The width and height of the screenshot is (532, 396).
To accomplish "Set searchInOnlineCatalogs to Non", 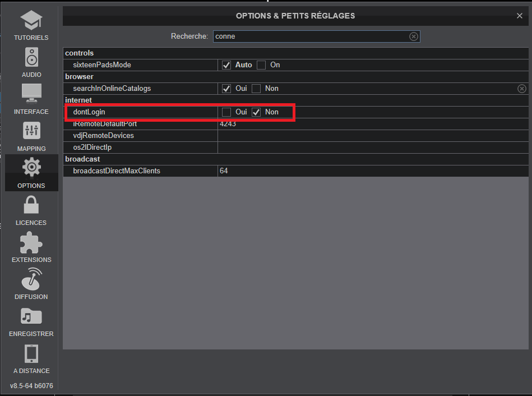I will pos(256,89).
